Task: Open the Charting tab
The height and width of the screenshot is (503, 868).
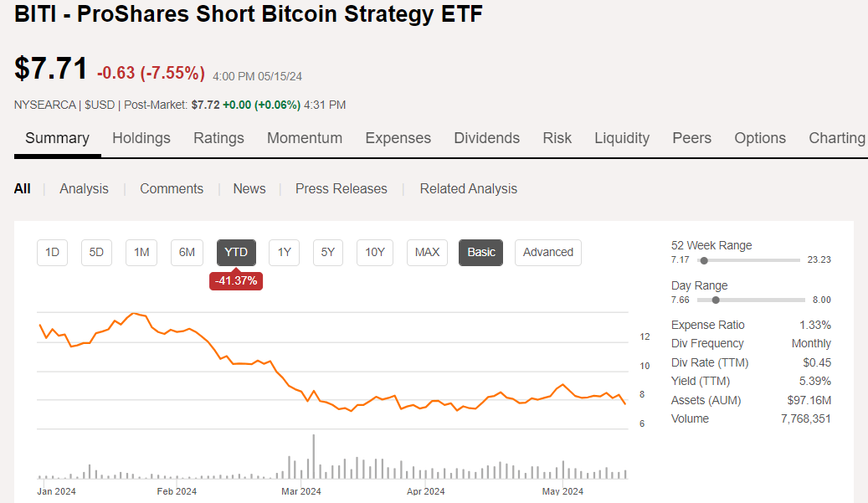Action: 836,138
